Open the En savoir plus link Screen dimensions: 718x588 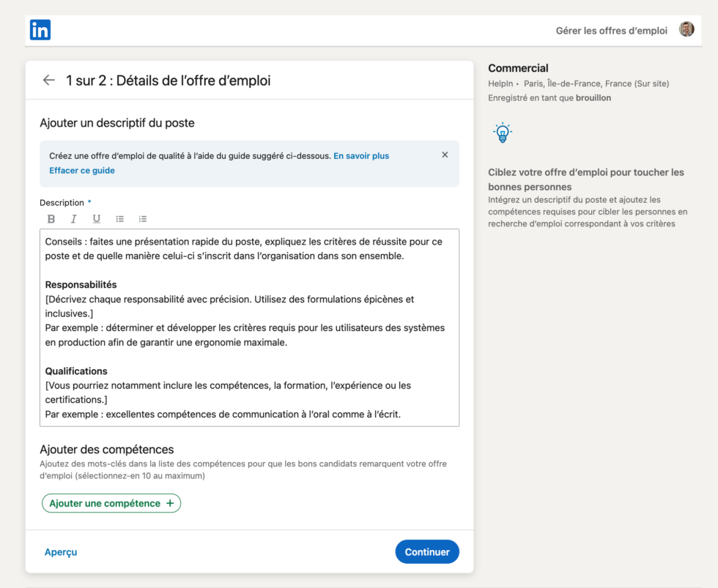360,155
